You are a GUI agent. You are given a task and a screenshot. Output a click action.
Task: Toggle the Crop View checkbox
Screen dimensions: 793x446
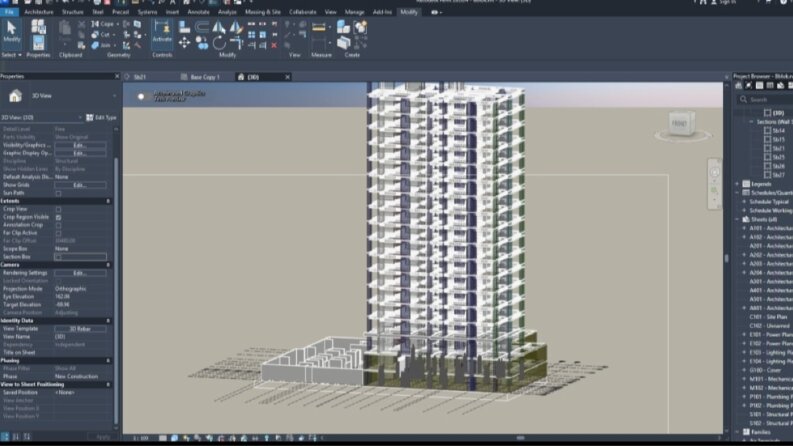[x=58, y=209]
